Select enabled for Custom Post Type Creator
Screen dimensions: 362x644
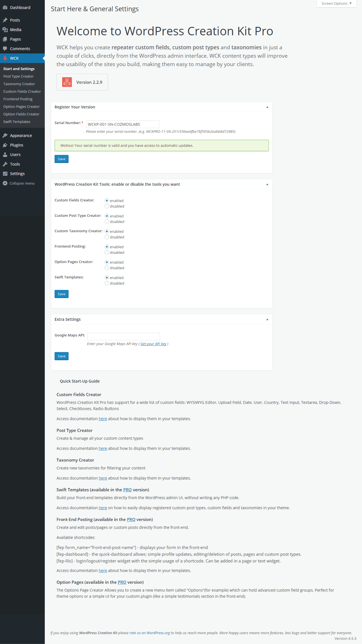pyautogui.click(x=107, y=216)
